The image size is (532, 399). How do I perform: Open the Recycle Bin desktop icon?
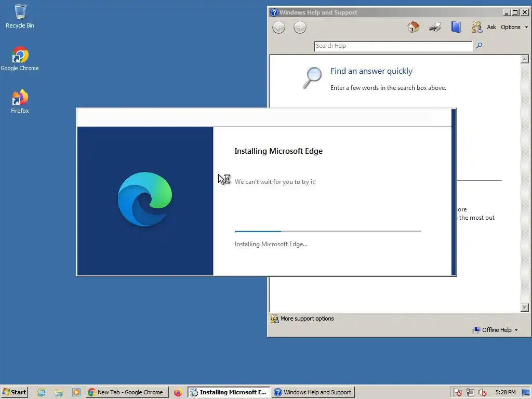point(20,16)
